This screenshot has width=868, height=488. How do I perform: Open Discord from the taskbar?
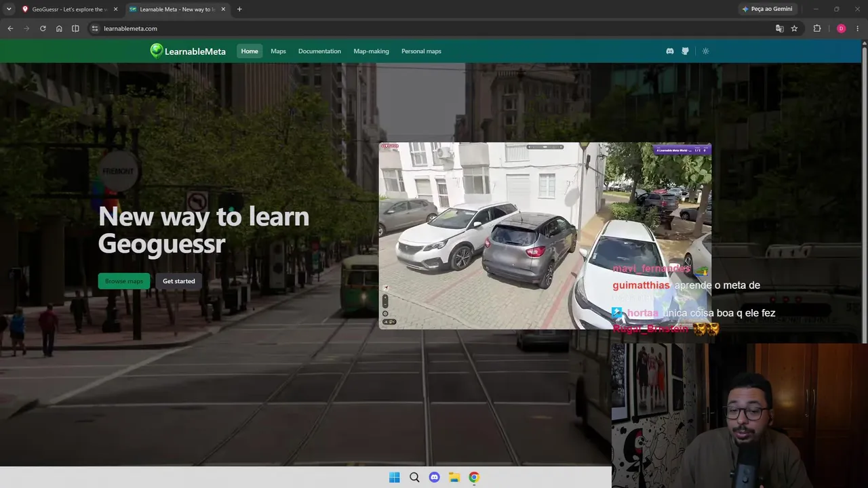click(435, 477)
